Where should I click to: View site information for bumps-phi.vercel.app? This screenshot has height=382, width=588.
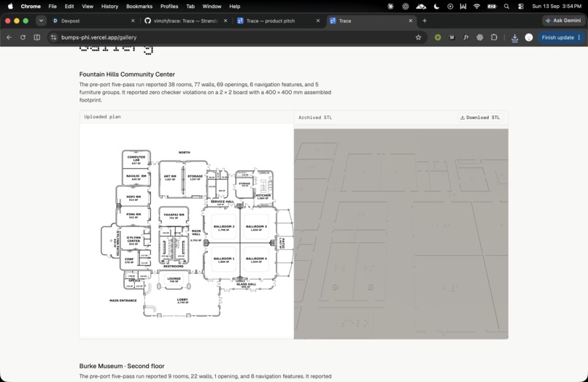[x=54, y=37]
